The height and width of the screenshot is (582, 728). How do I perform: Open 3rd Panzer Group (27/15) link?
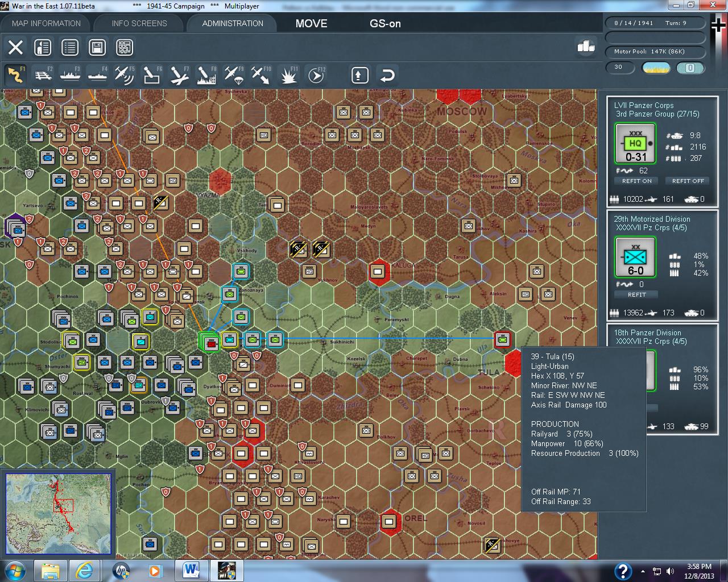coord(657,114)
